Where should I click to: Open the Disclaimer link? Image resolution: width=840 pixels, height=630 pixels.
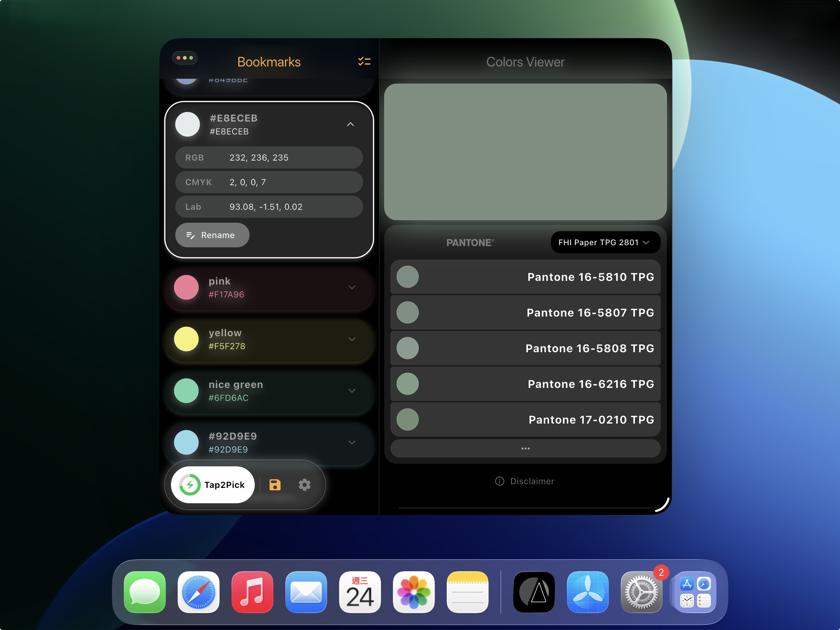(x=525, y=481)
